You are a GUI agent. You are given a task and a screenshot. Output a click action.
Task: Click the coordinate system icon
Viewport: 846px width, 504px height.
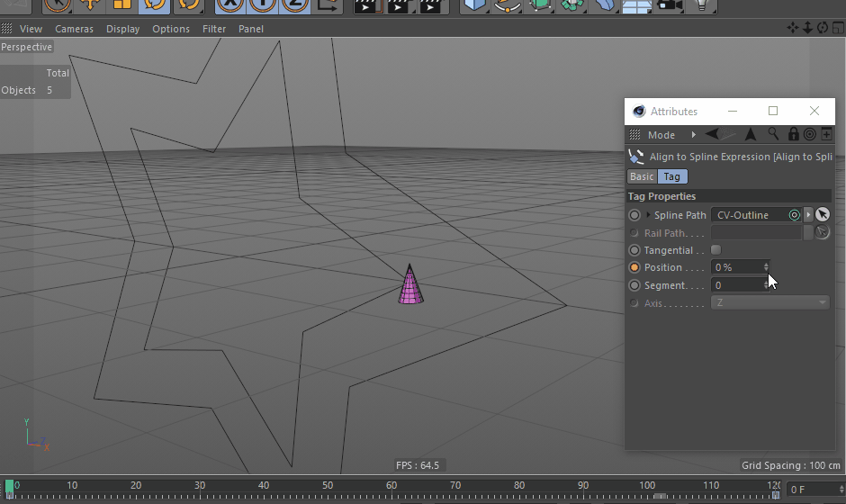pos(328,5)
